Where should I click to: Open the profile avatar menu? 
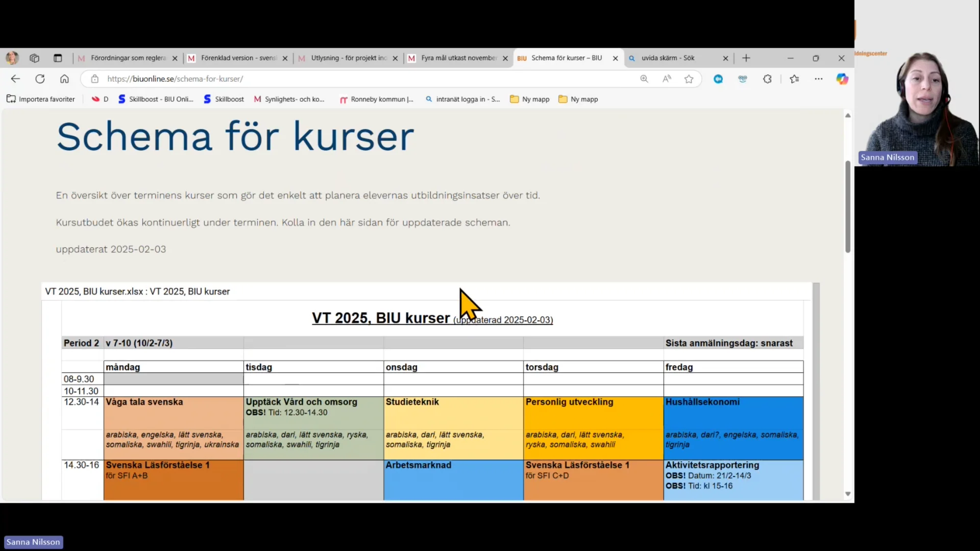[11, 58]
